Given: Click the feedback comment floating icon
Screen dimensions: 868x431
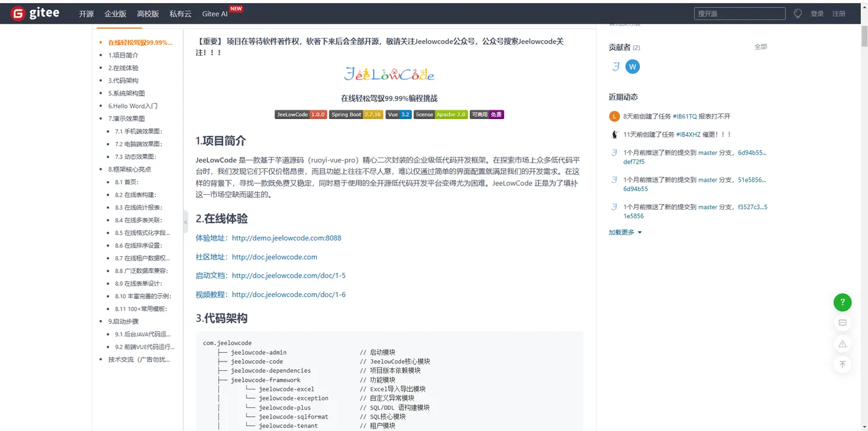Looking at the screenshot, I should pyautogui.click(x=842, y=322).
